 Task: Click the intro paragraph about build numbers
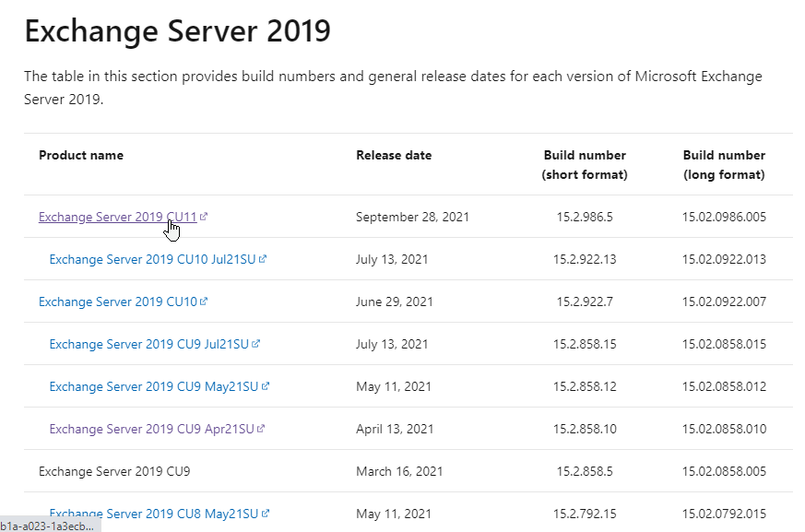pyautogui.click(x=393, y=88)
